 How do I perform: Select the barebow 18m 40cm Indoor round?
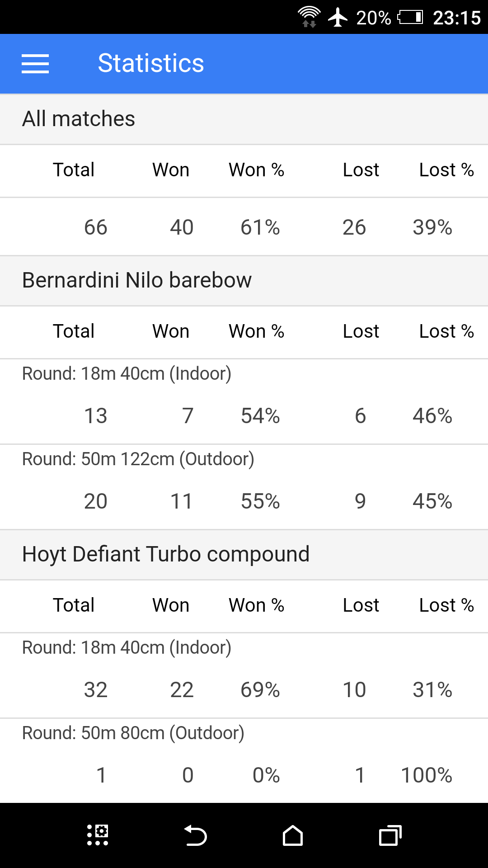click(127, 374)
